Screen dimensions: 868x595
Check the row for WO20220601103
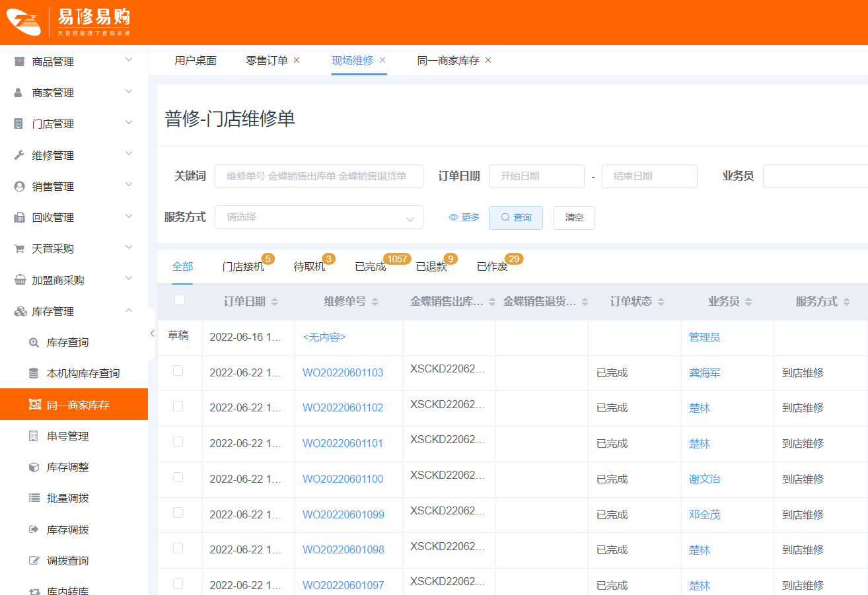[x=178, y=371]
